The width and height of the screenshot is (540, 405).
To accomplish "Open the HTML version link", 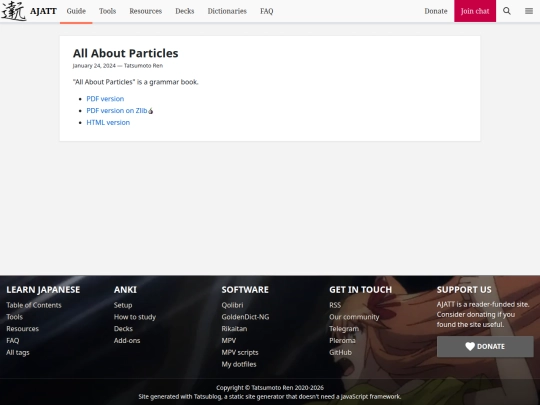I will click(108, 123).
